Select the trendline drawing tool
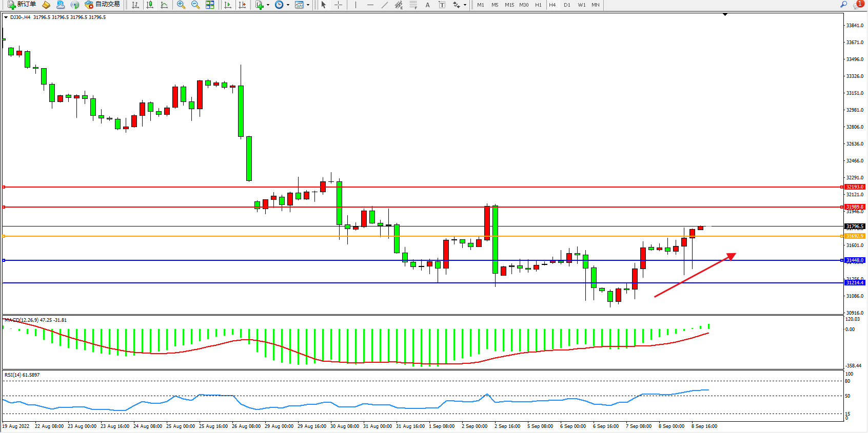The width and height of the screenshot is (868, 433). click(385, 5)
